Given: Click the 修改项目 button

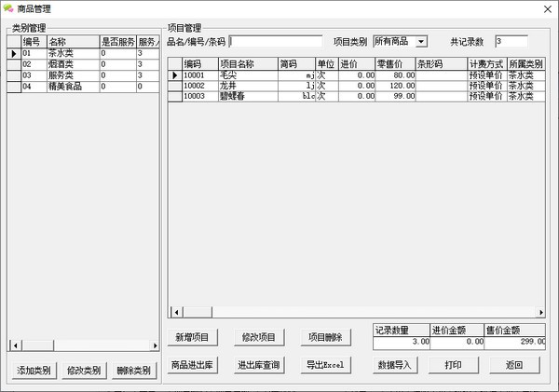Looking at the screenshot, I should [x=258, y=336].
